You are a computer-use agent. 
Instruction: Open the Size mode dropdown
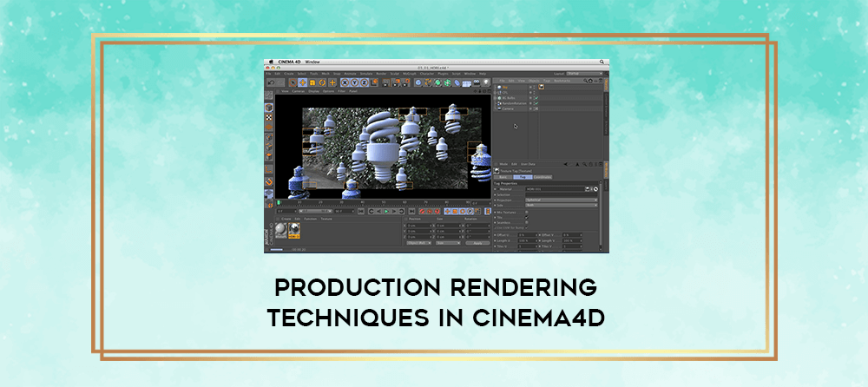[x=449, y=243]
